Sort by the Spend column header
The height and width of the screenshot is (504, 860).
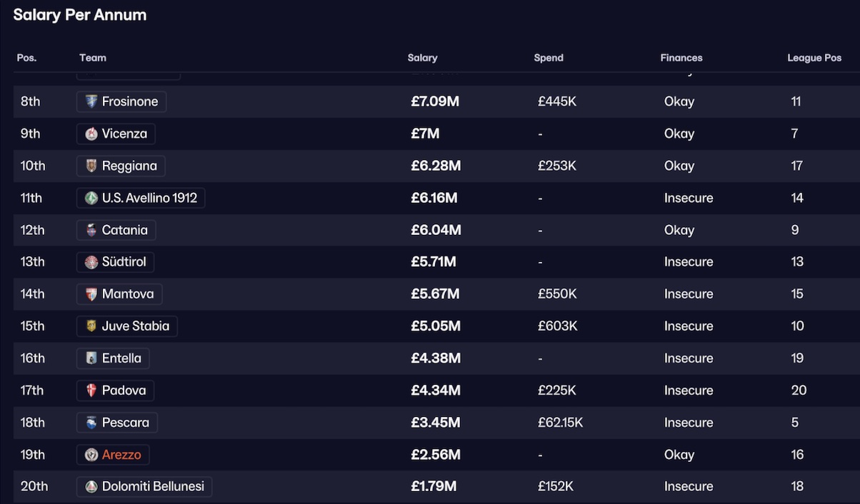pyautogui.click(x=549, y=58)
